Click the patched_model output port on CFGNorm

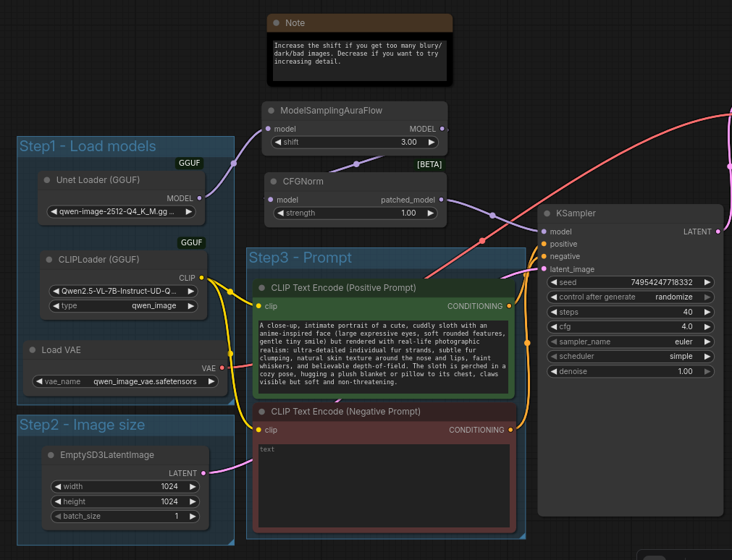[441, 200]
